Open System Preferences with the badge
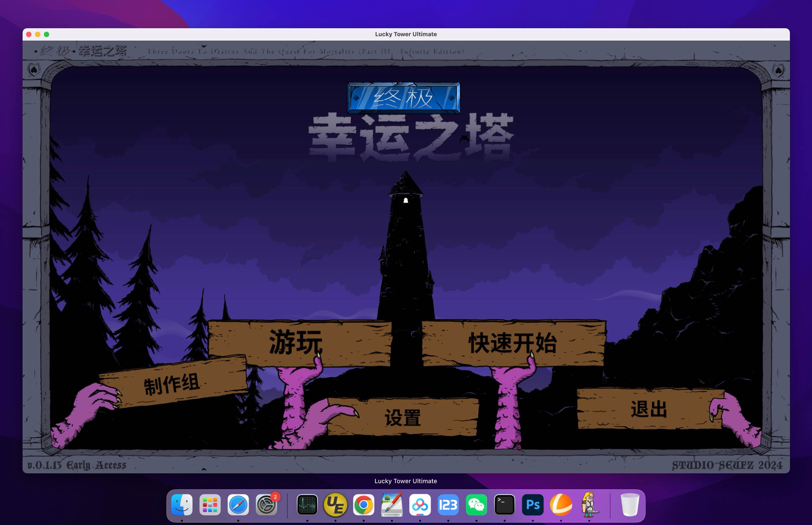 266,504
